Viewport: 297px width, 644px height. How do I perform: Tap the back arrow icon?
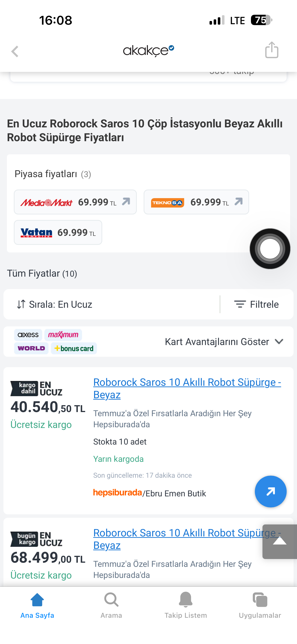click(x=15, y=52)
